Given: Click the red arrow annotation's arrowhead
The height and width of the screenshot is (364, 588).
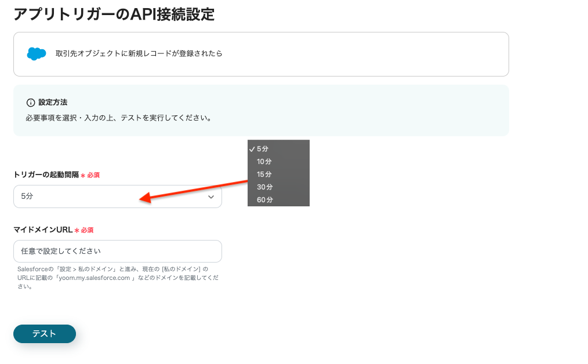Looking at the screenshot, I should [146, 199].
